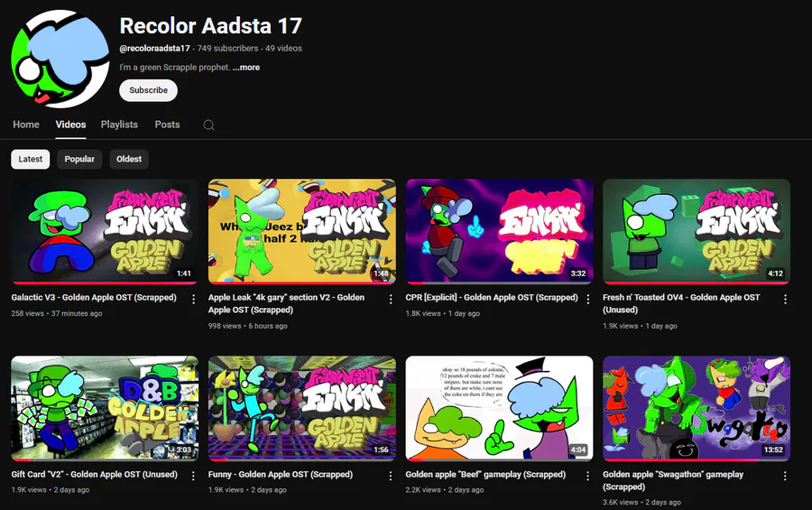This screenshot has height=510, width=812.
Task: Play the Fresh n' Toasted thumbnail (4:12)
Action: click(697, 232)
